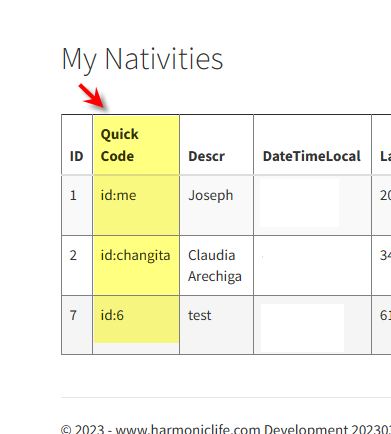Image resolution: width=391 pixels, height=434 pixels.
Task: Click DateTimeLocal cell for test row
Action: click(x=312, y=325)
